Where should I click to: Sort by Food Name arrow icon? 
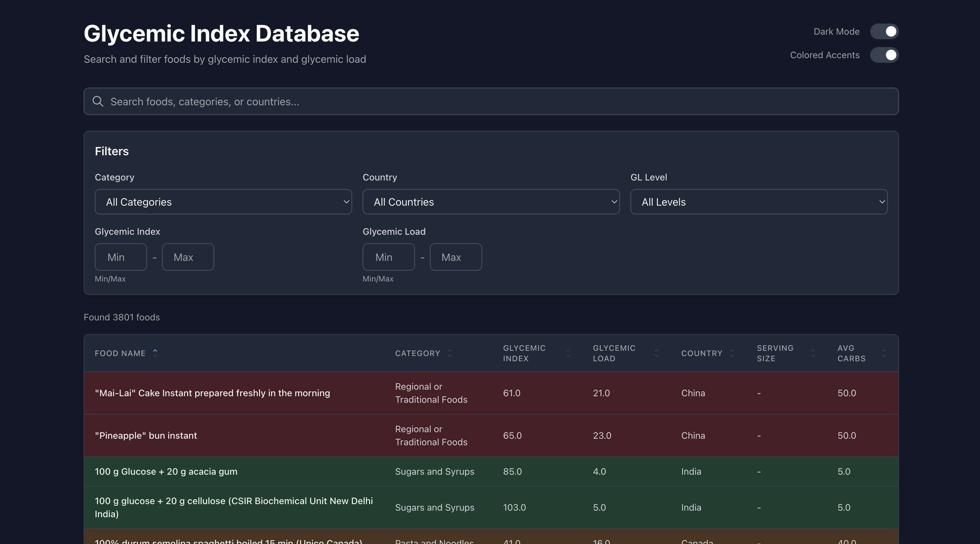click(155, 352)
